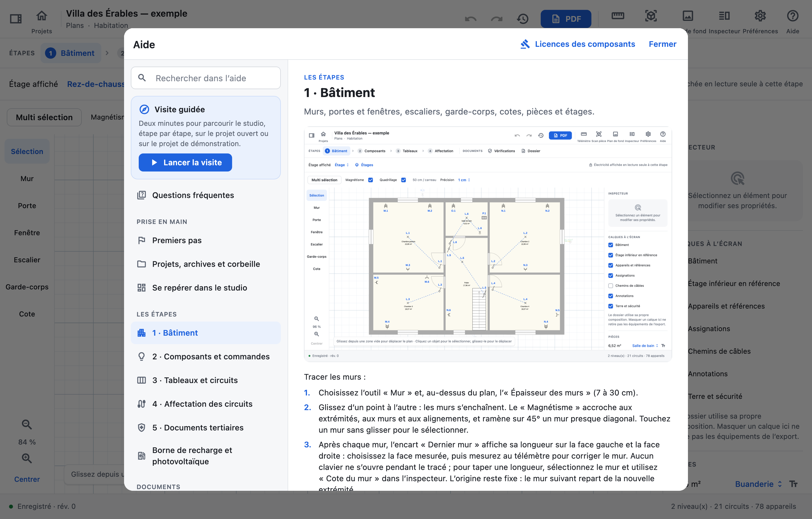Click the redo arrow icon
Image resolution: width=812 pixels, height=519 pixels.
[497, 19]
